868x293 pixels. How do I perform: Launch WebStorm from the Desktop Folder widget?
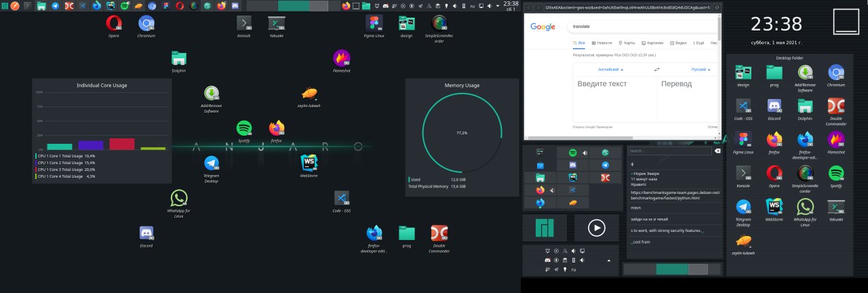pos(774,210)
